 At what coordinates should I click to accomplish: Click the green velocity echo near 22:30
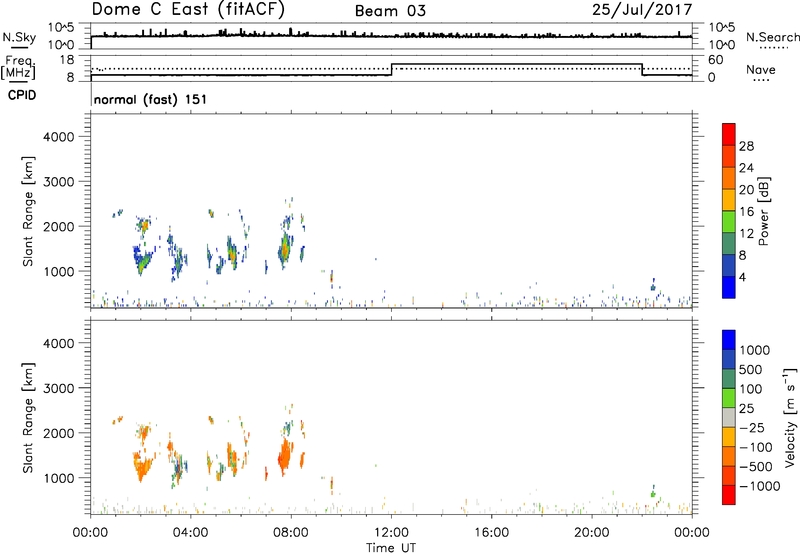click(x=653, y=494)
